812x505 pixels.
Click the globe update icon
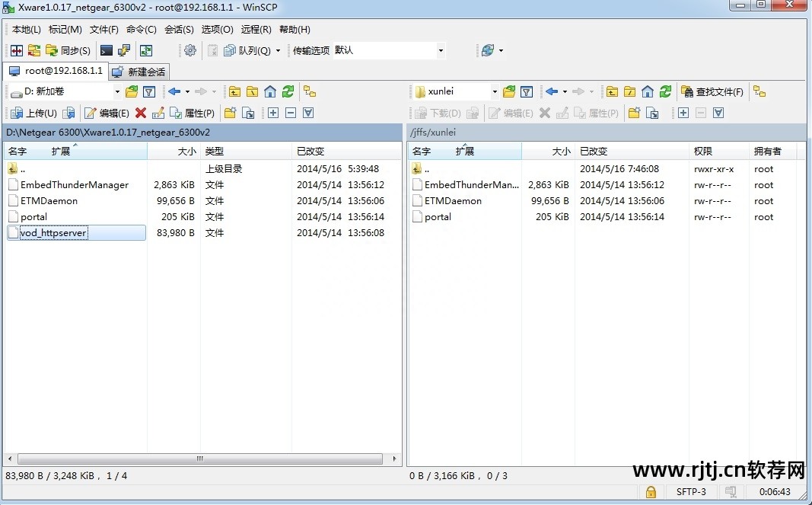point(487,50)
